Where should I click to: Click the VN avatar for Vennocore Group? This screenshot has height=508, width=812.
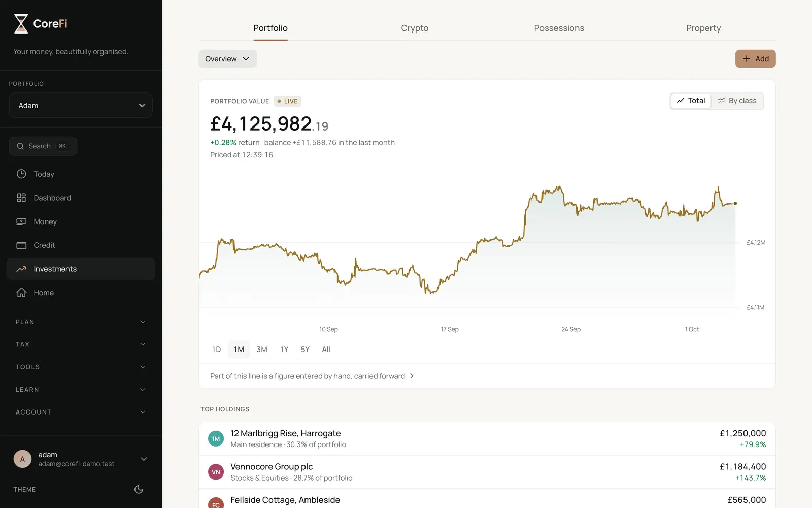click(216, 472)
